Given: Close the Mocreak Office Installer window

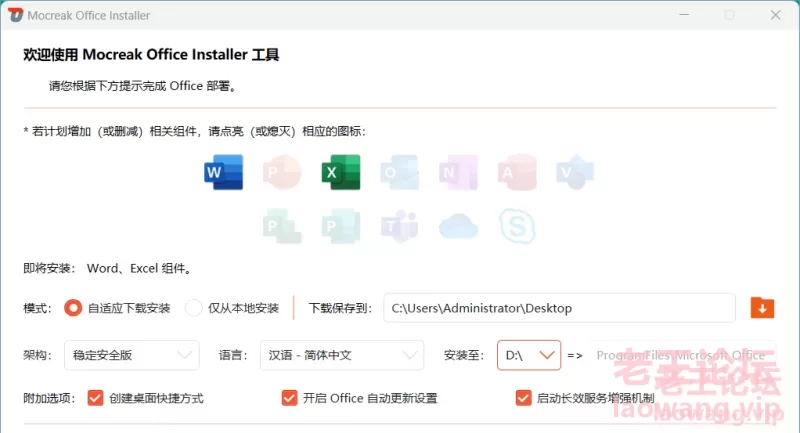Looking at the screenshot, I should pos(776,15).
